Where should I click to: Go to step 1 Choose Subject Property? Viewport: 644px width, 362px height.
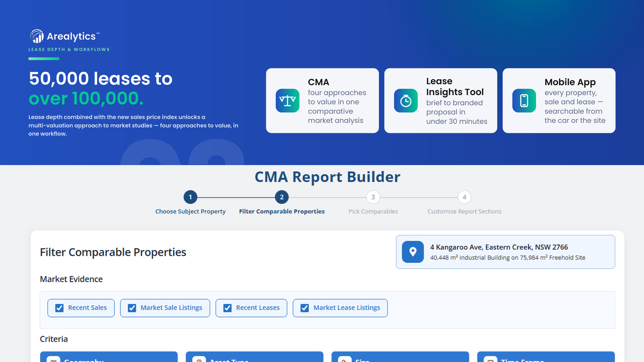point(191,197)
